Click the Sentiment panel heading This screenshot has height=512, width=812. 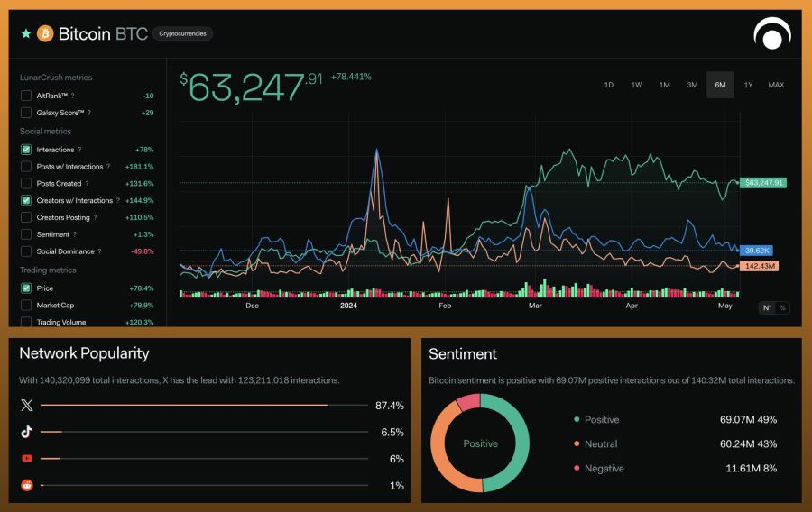[463, 353]
